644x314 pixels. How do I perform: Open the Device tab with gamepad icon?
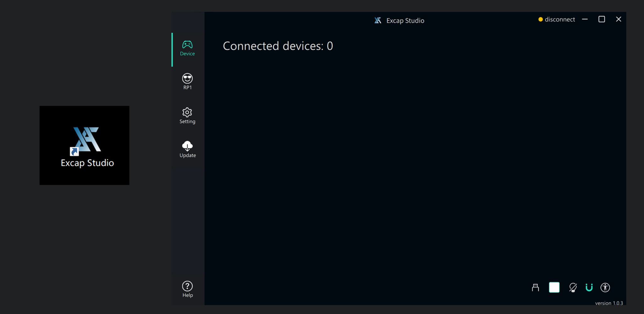pyautogui.click(x=187, y=49)
